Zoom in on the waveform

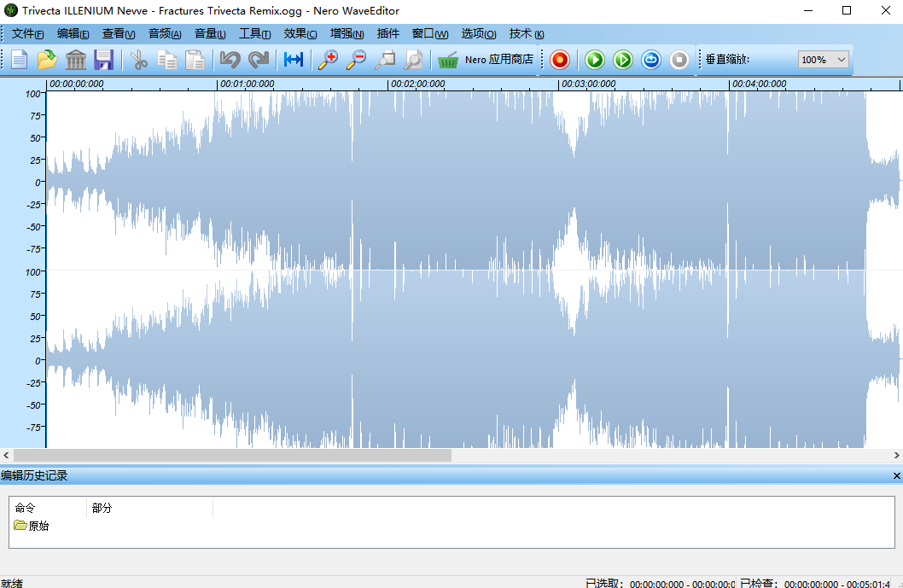coord(328,60)
